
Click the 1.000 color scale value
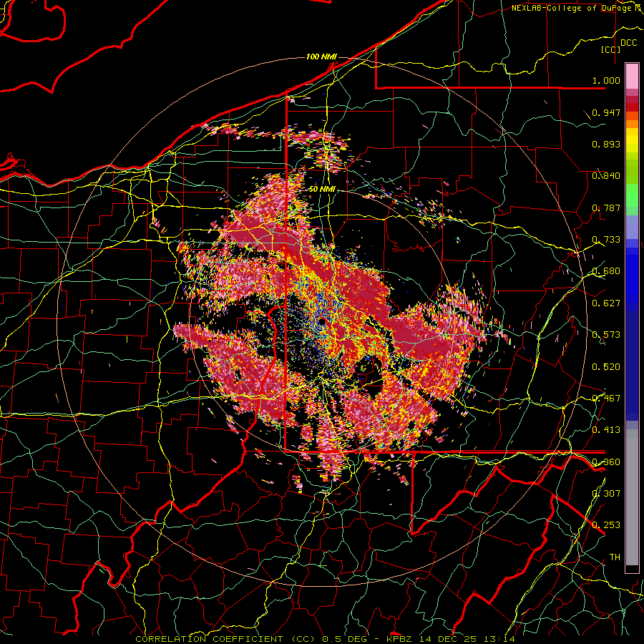pos(606,80)
